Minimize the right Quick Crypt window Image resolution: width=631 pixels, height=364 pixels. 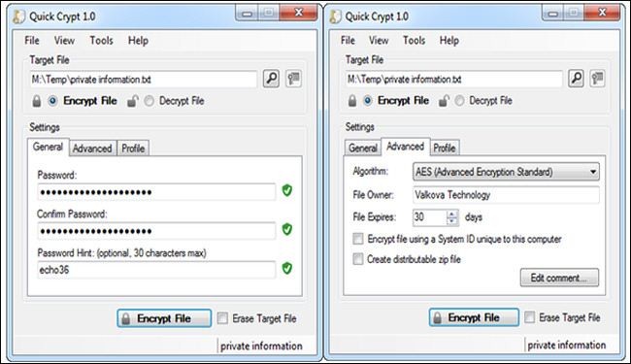tap(554, 14)
